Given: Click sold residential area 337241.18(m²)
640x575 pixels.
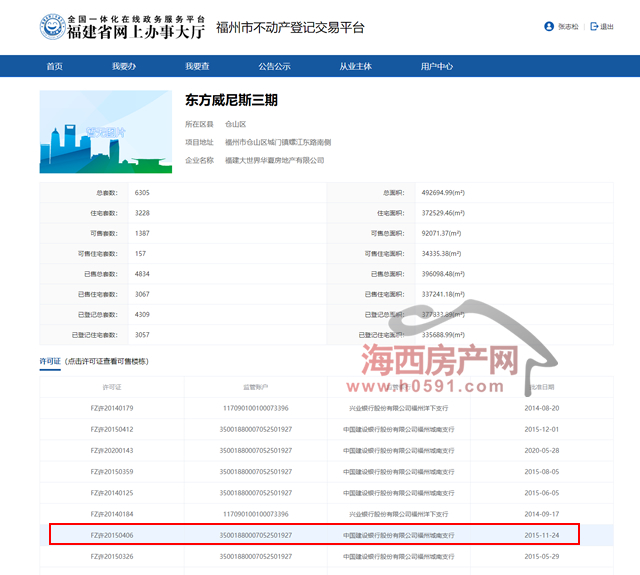Looking at the screenshot, I should pos(443,294).
